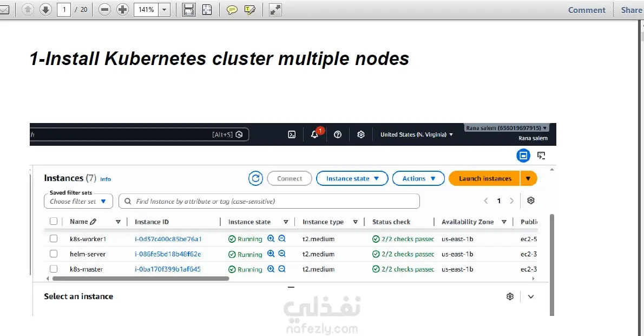Open details panel settings gear
Viewport: 644px width, 336px height.
(x=510, y=296)
